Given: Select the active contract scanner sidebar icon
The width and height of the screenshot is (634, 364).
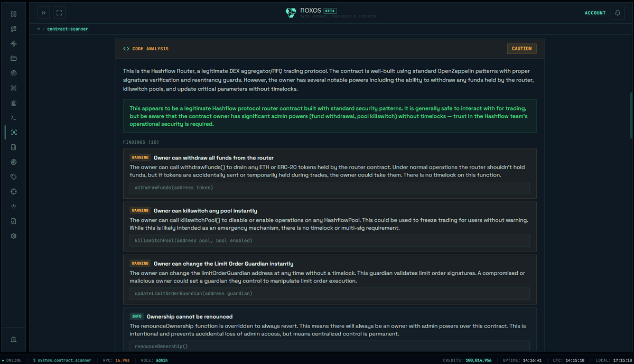Looking at the screenshot, I should 14,132.
